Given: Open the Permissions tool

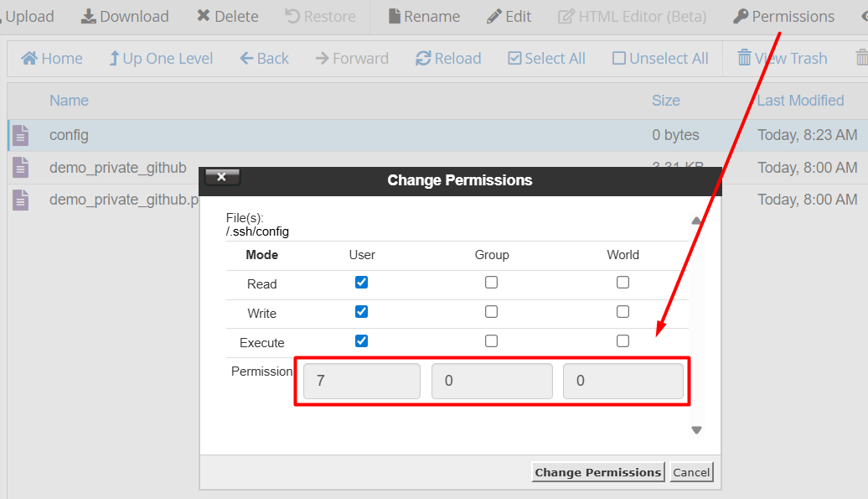Looking at the screenshot, I should coord(782,16).
